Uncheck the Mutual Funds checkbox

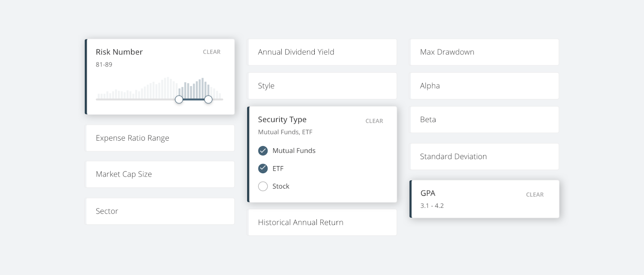[263, 151]
